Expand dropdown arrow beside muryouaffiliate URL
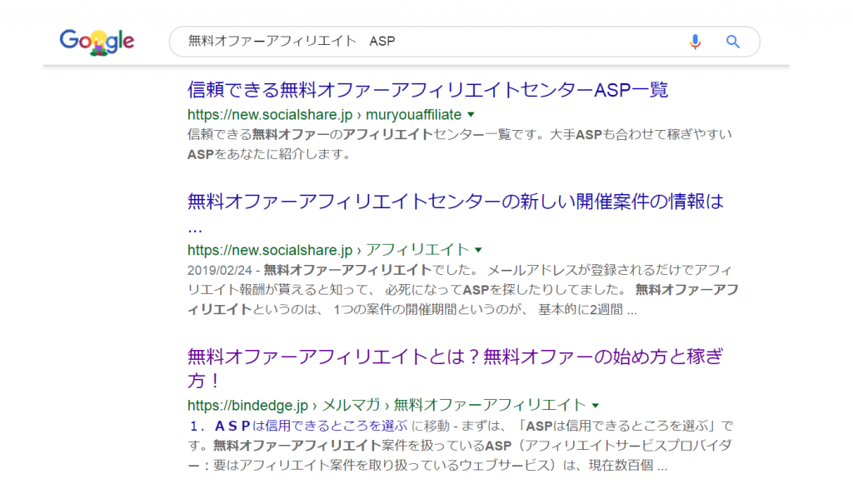The image size is (853, 504). pyautogui.click(x=471, y=115)
